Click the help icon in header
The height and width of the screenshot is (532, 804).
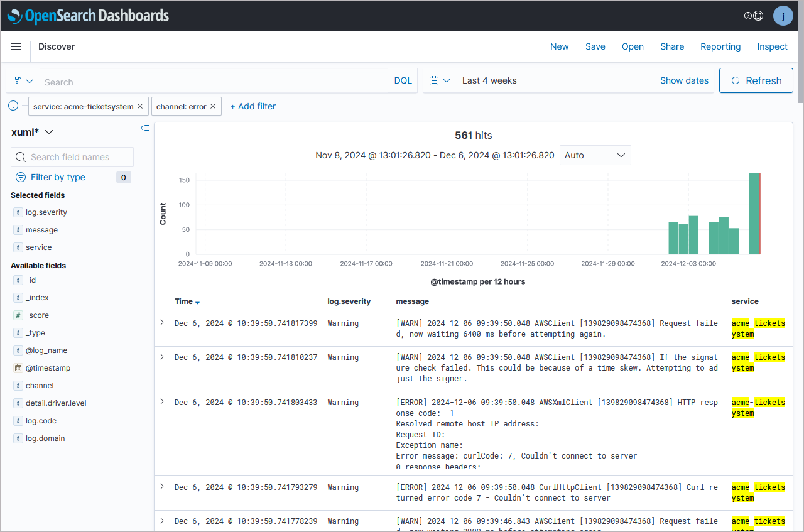748,16
